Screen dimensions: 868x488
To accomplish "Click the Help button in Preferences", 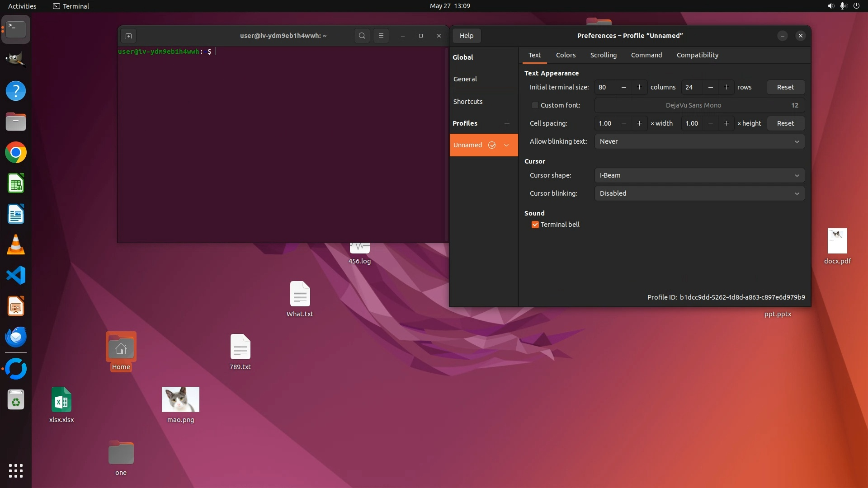I will (x=466, y=36).
